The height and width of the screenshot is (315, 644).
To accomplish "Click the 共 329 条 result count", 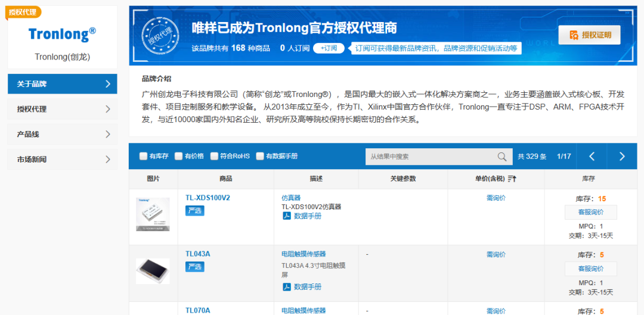I will pos(532,156).
